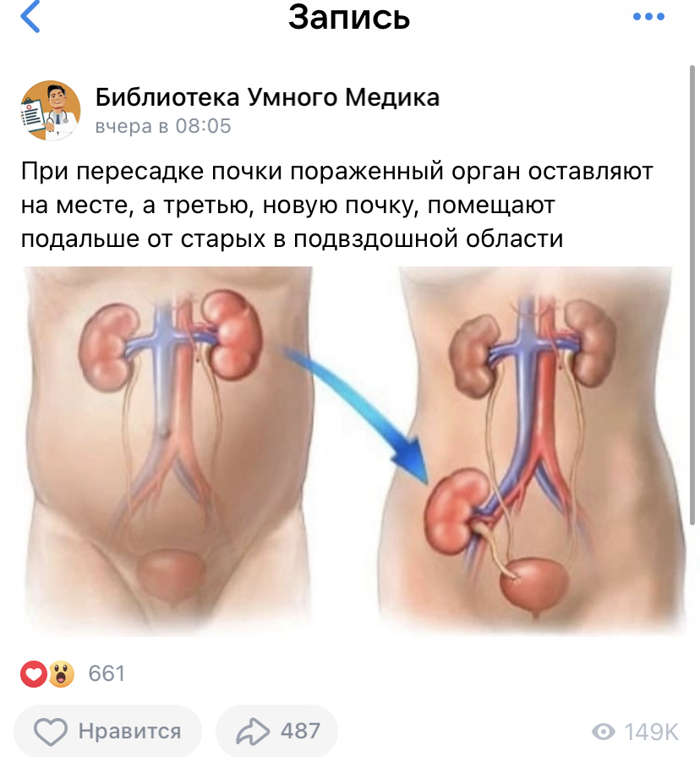Tap the 149K view counter
Viewport: 700px width, 757px height.
pyautogui.click(x=651, y=732)
